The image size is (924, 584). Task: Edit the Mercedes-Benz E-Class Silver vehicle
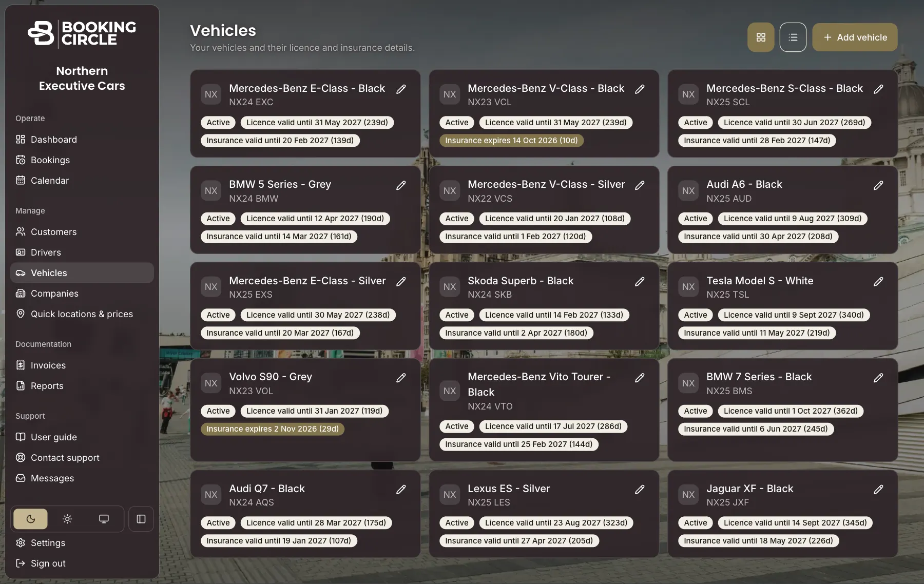click(x=401, y=281)
